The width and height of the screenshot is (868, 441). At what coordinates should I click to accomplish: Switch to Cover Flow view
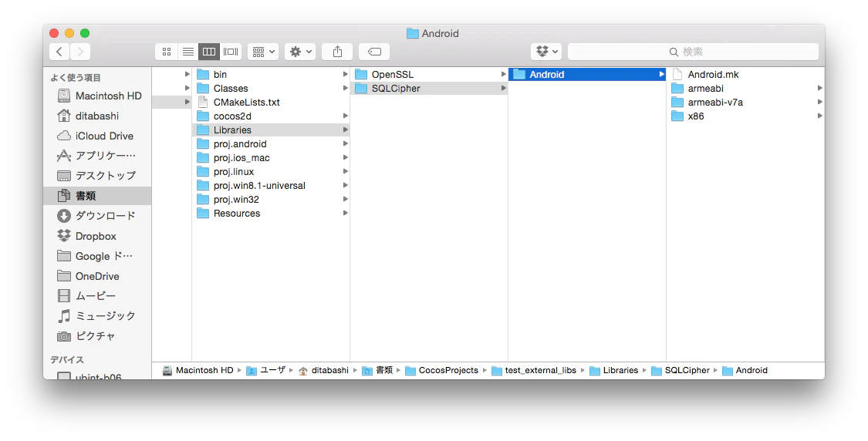point(230,52)
